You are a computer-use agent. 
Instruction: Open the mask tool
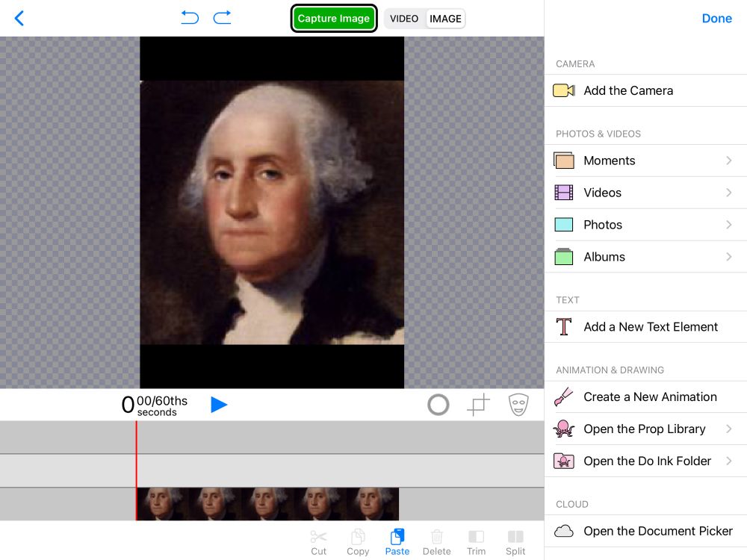coord(518,405)
